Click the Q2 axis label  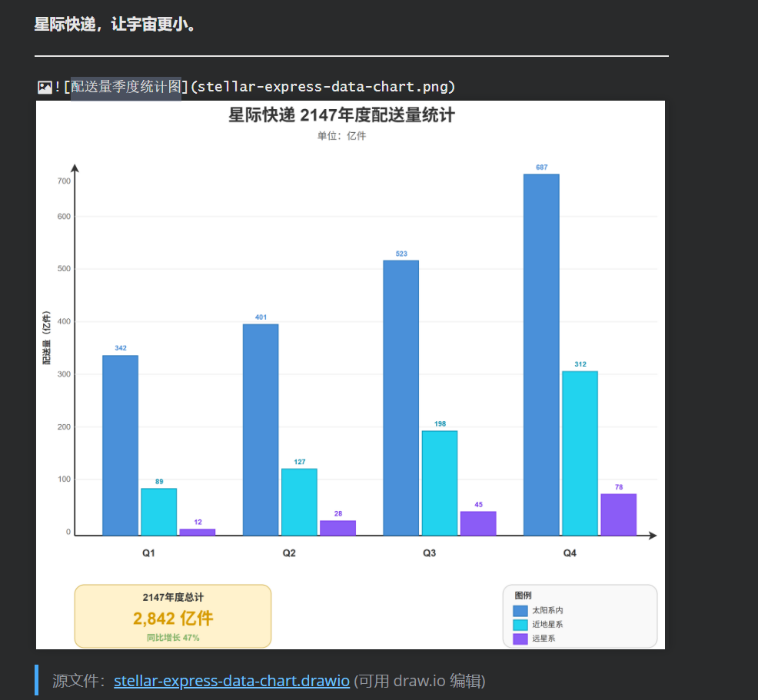pyautogui.click(x=289, y=553)
